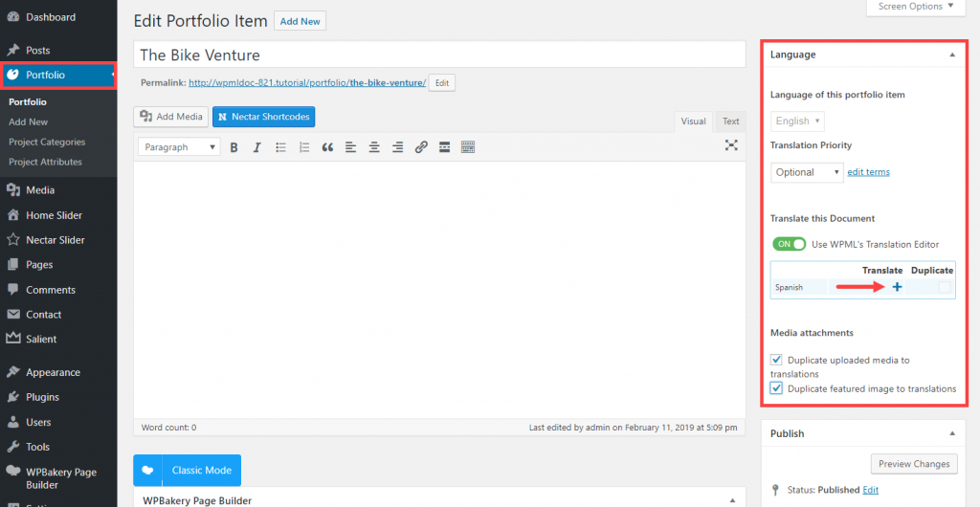Apply blockquote formatting

327,147
